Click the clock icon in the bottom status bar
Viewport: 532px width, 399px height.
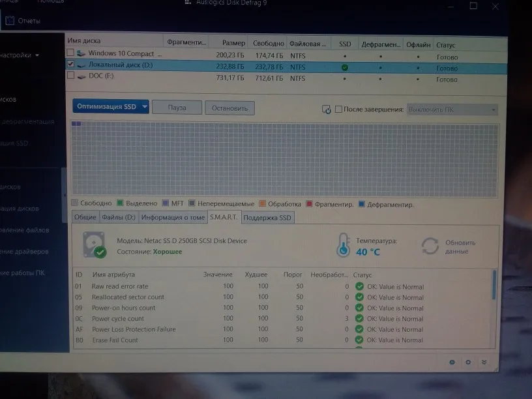point(452,362)
